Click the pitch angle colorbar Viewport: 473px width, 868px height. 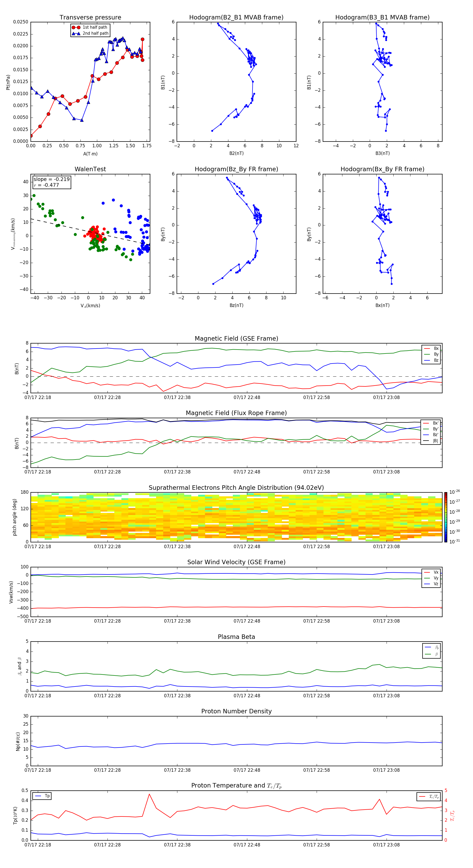[445, 517]
